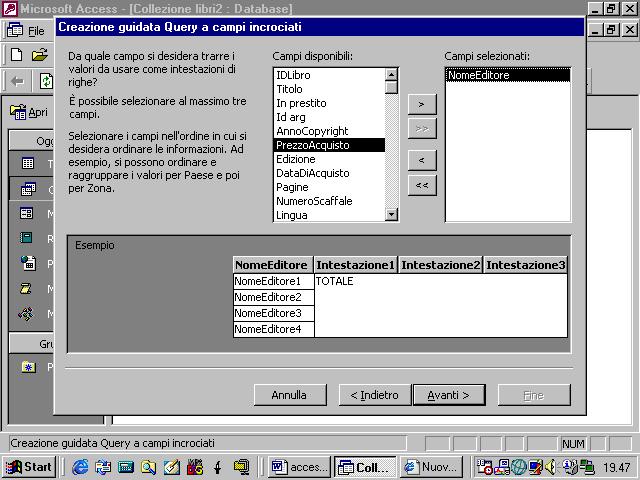The image size is (640, 480).
Task: Select AnnoCopyright in available fields
Action: point(329,131)
